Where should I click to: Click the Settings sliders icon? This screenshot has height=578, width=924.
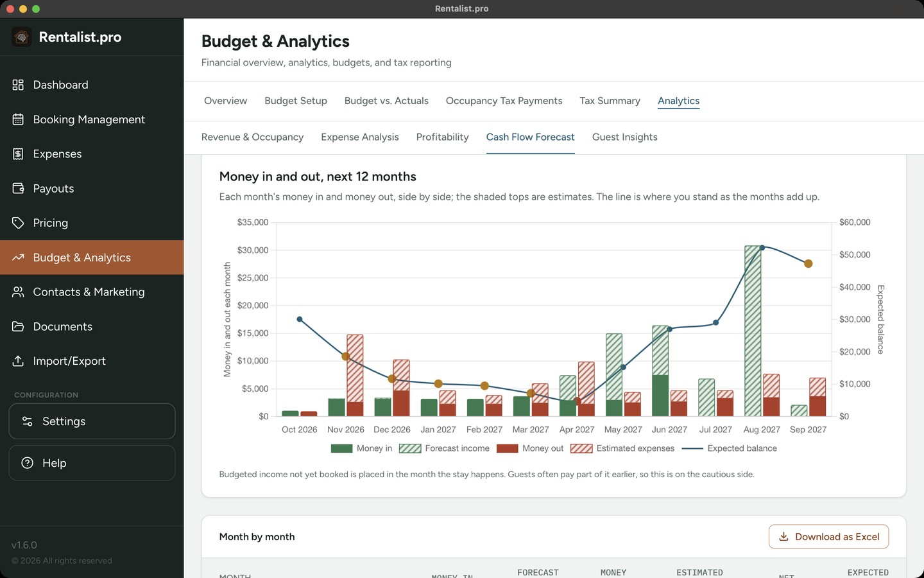[27, 421]
